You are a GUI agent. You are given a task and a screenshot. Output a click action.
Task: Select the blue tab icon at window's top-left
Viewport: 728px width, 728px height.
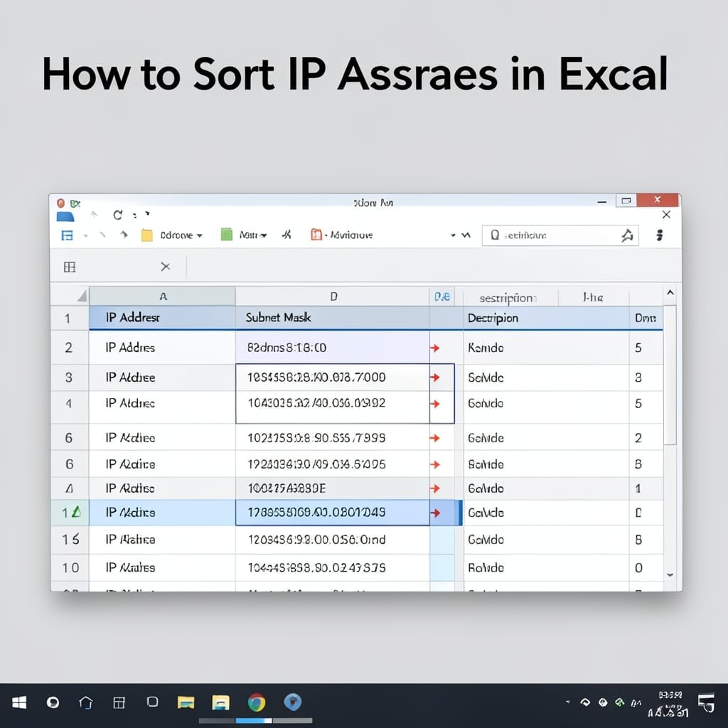point(65,216)
